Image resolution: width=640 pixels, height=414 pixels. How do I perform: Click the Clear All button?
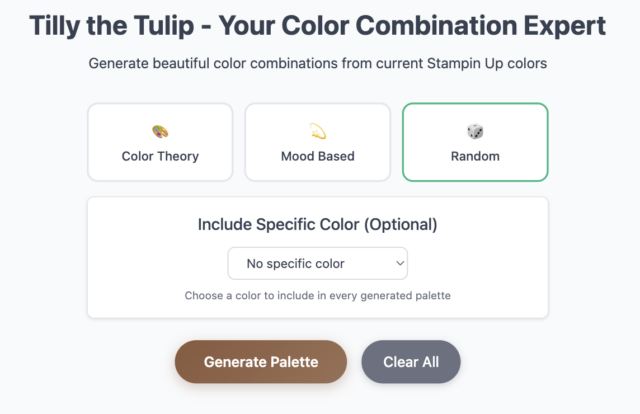411,362
